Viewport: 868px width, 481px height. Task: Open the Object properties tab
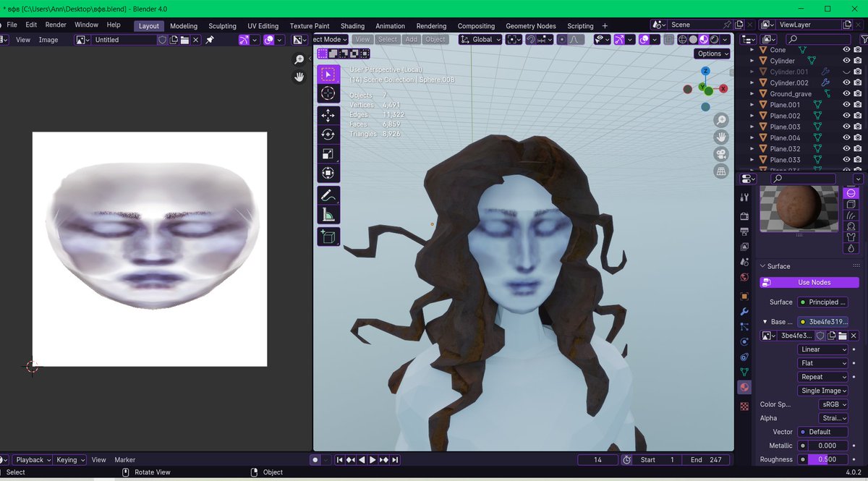click(744, 296)
